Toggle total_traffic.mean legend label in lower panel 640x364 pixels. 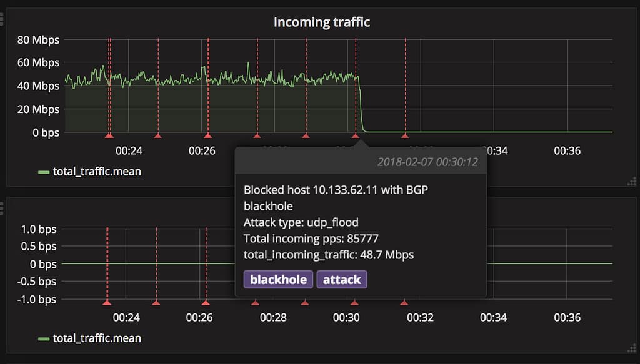click(97, 338)
